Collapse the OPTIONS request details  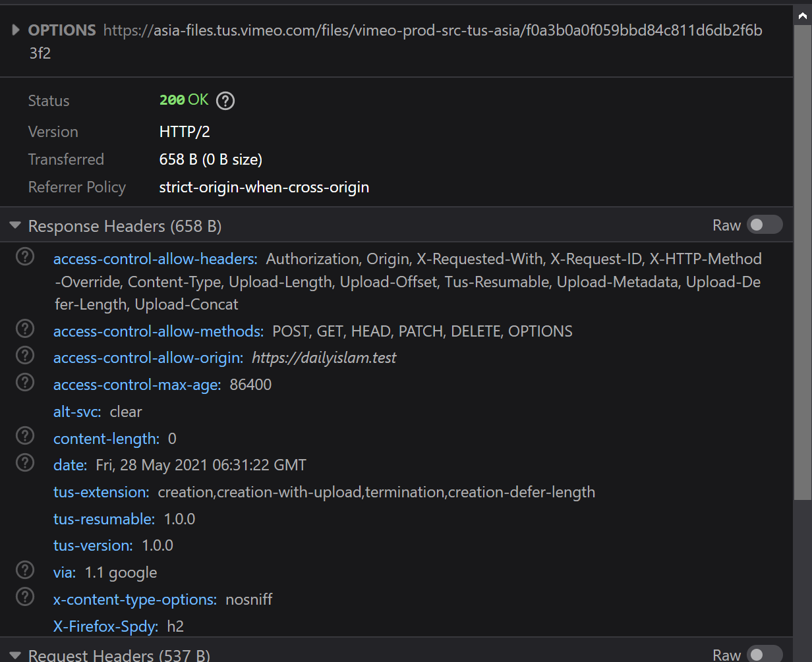[x=14, y=30]
